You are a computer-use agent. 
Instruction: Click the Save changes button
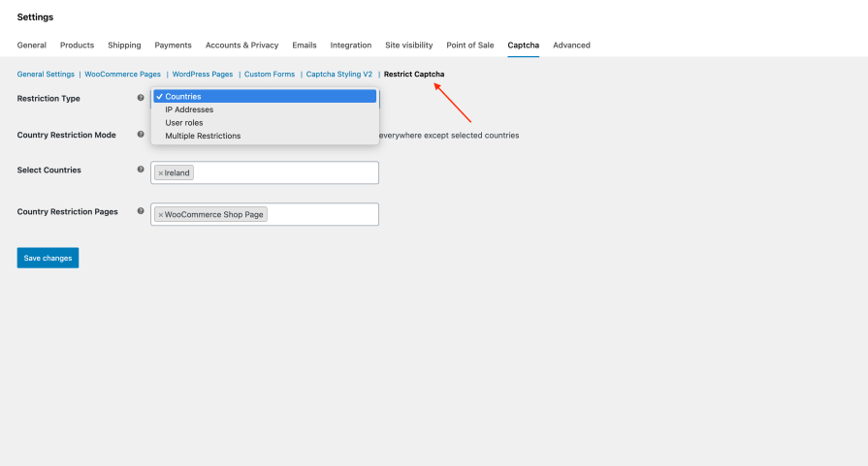coord(48,258)
